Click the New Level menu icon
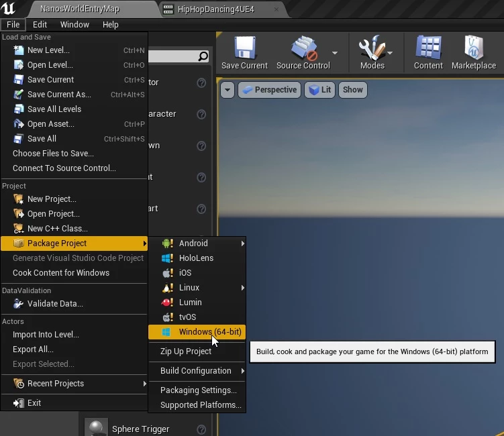 click(x=19, y=50)
